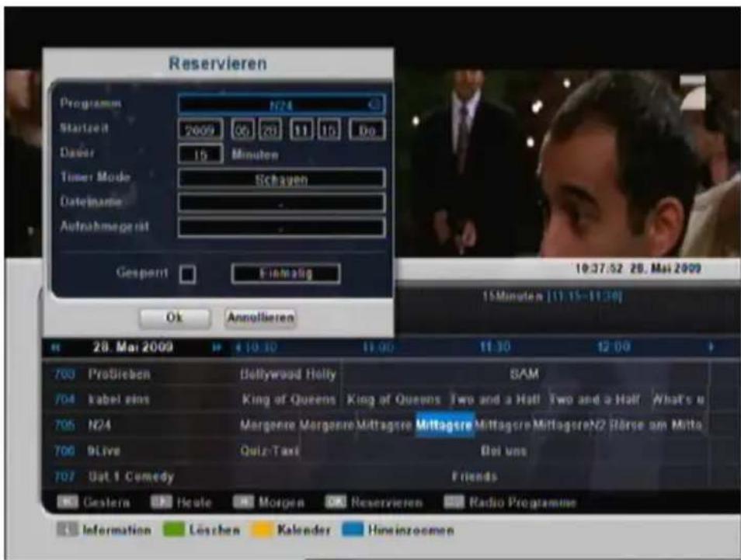Select channel 707 Sat.1 Comedy
This screenshot has height=560, width=741.
coord(137,476)
